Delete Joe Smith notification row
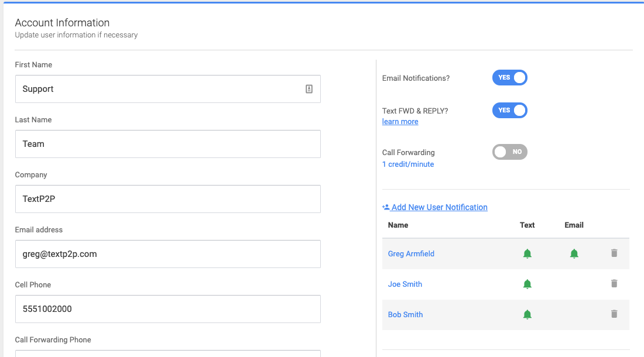Screen dimensions: 644x357 click(x=614, y=283)
